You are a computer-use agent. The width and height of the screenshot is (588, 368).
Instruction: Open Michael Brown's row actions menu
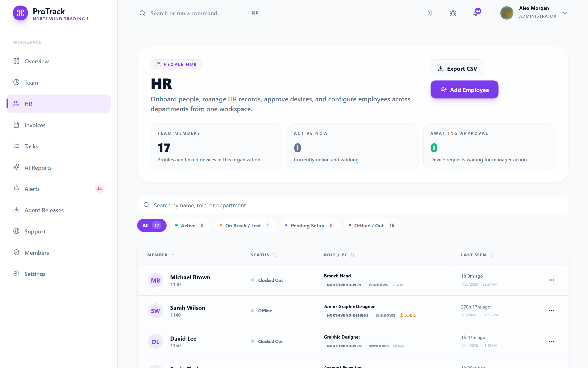pyautogui.click(x=551, y=280)
